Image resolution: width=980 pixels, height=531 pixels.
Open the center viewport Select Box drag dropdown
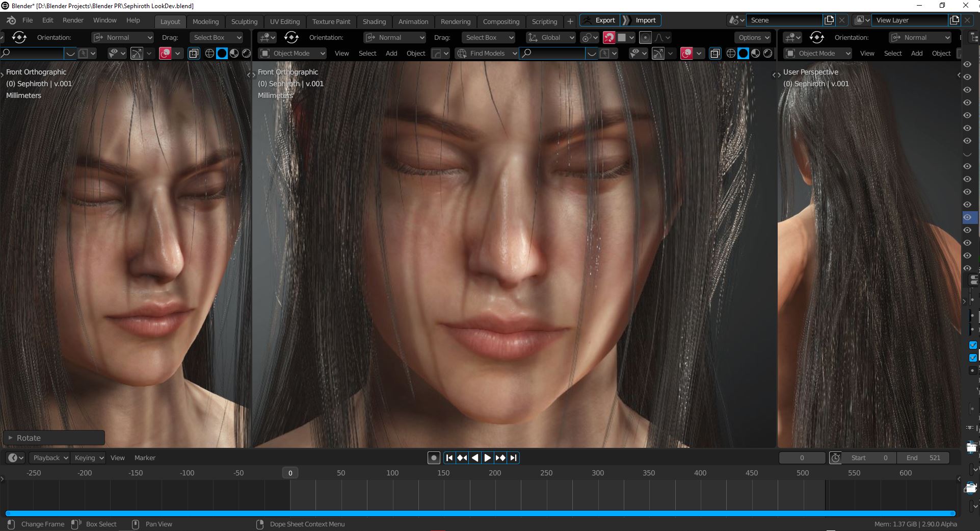coord(488,37)
